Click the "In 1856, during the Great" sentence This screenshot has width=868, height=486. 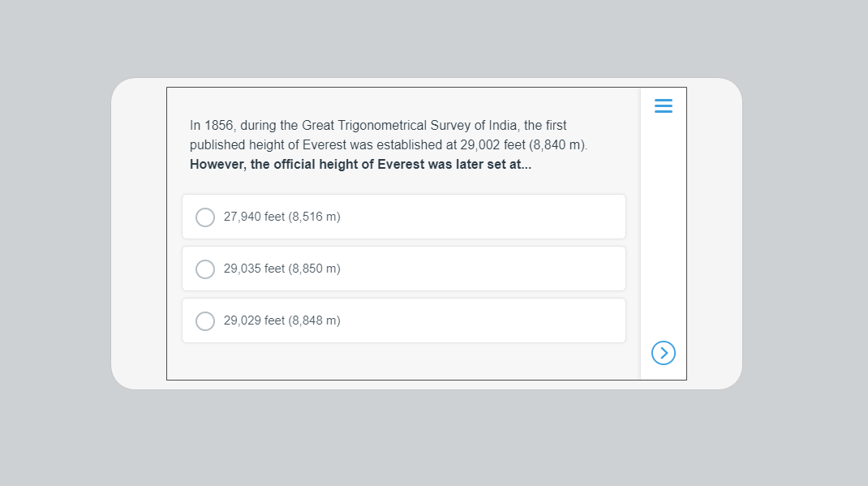[x=243, y=126]
